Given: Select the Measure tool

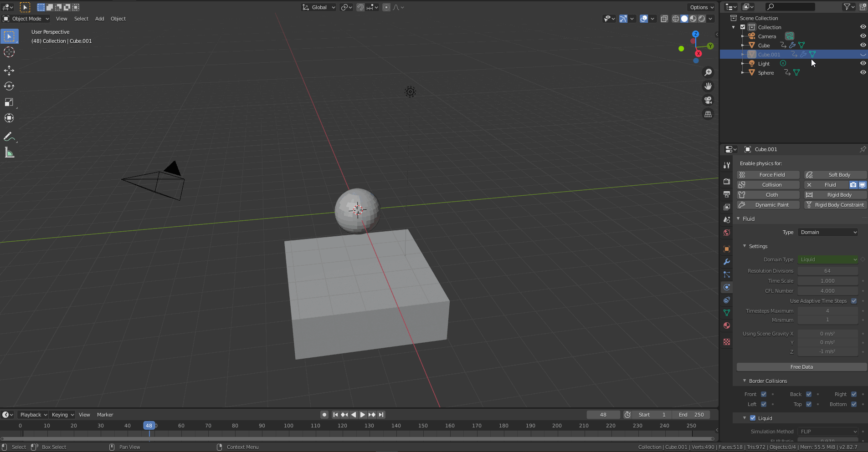Looking at the screenshot, I should pyautogui.click(x=9, y=152).
